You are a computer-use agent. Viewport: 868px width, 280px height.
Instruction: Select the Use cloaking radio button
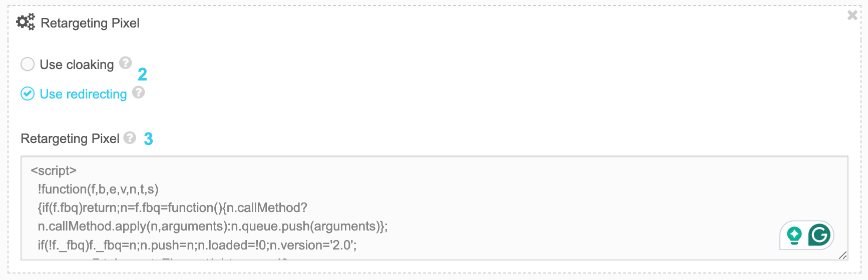pyautogui.click(x=28, y=64)
